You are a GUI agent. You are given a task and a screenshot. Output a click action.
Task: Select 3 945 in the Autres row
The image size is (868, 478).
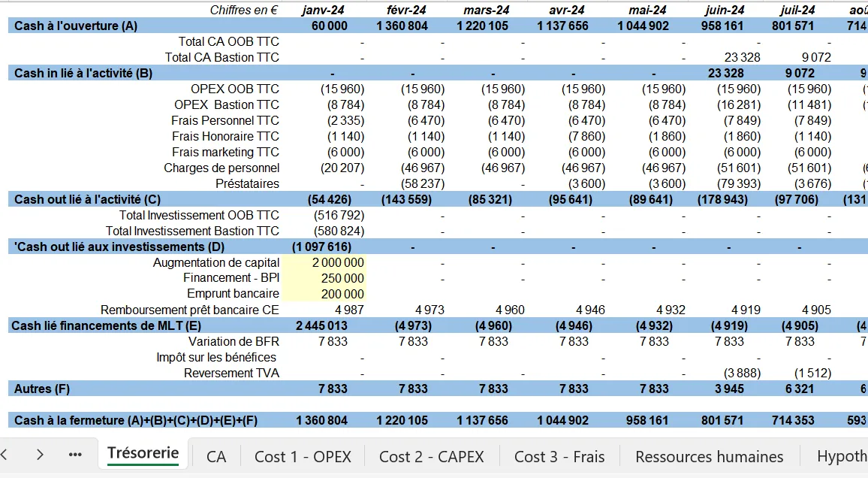(729, 389)
